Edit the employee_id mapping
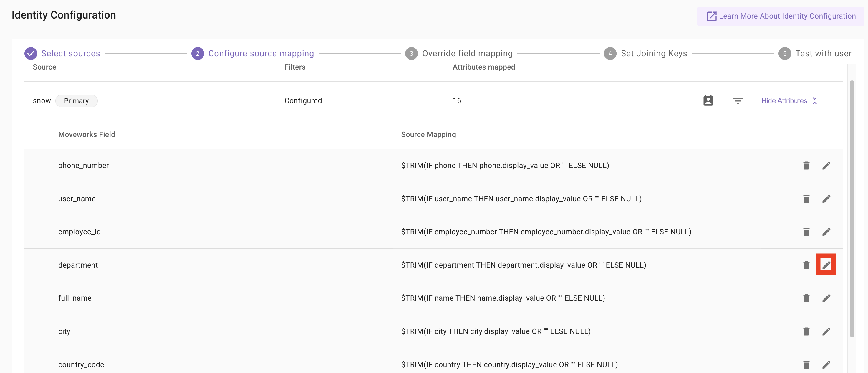This screenshot has width=868, height=373. (x=826, y=232)
